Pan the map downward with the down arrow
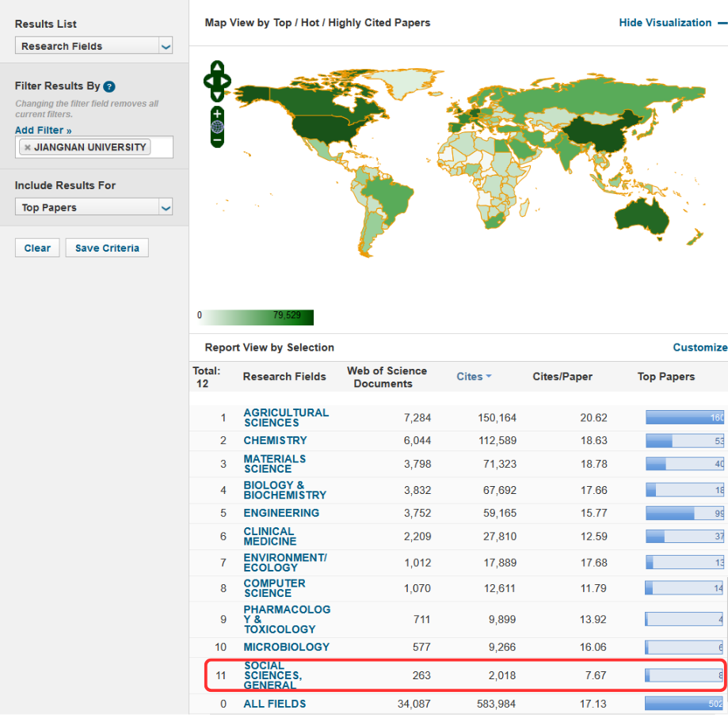The image size is (728, 718). pyautogui.click(x=218, y=94)
